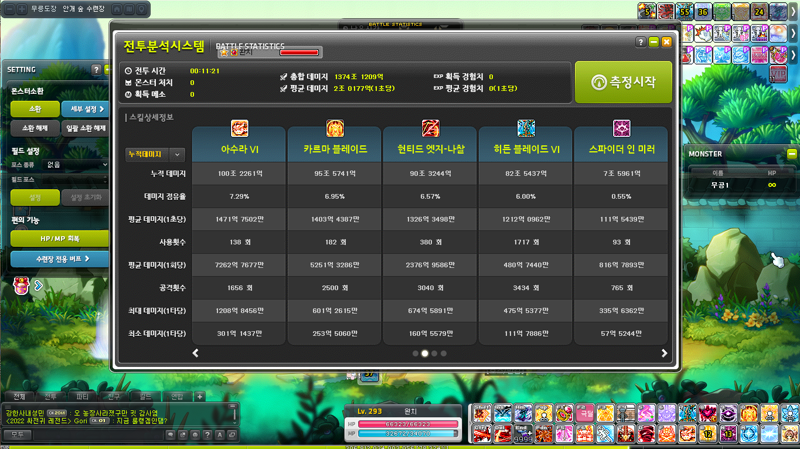Expand arrow next to pet icon

(38, 286)
